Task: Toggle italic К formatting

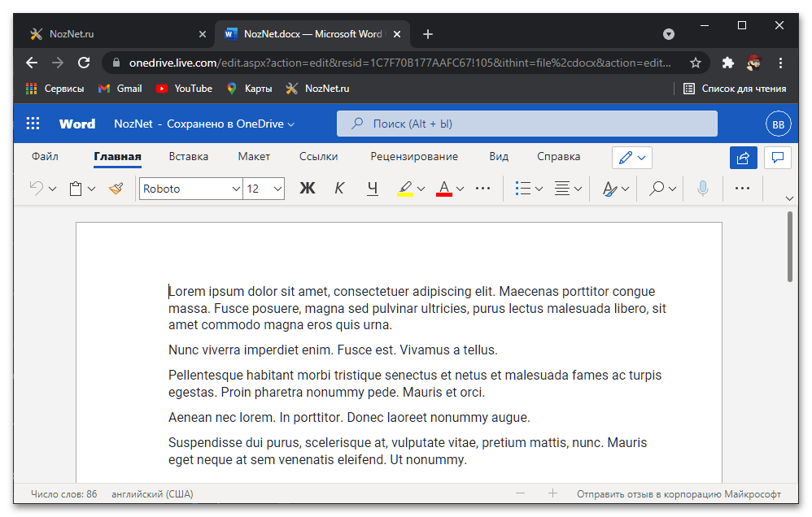Action: click(x=339, y=189)
